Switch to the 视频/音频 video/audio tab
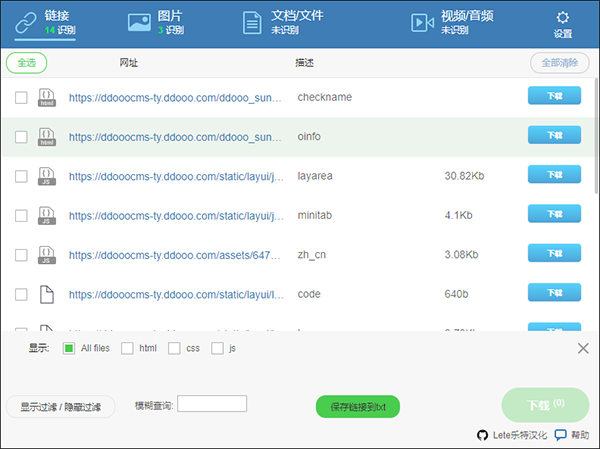Screen dimensions: 600x449 pyautogui.click(x=452, y=23)
